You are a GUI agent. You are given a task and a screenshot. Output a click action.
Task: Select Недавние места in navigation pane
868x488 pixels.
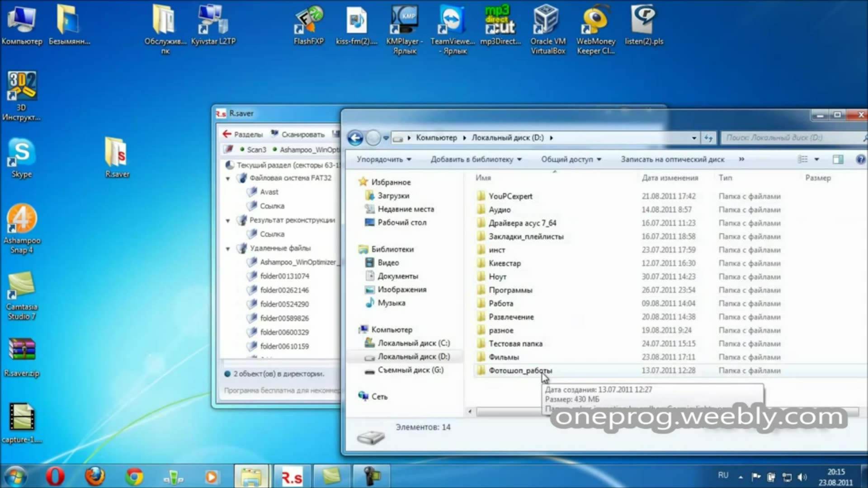[x=400, y=209]
